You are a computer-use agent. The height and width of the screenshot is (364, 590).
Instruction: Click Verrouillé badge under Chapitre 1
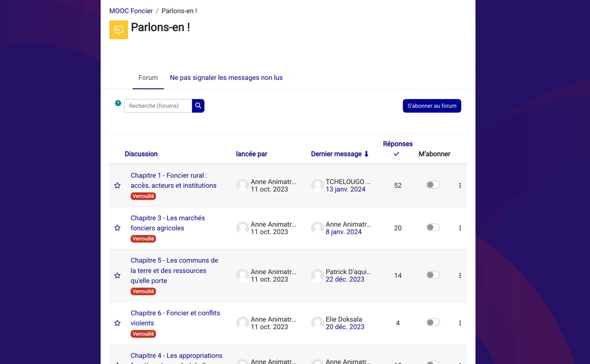143,196
